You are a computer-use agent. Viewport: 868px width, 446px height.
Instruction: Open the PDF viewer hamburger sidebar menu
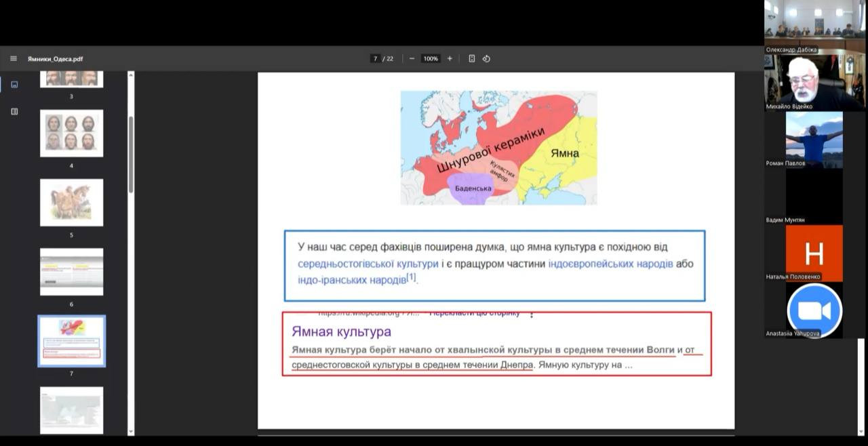(x=14, y=59)
